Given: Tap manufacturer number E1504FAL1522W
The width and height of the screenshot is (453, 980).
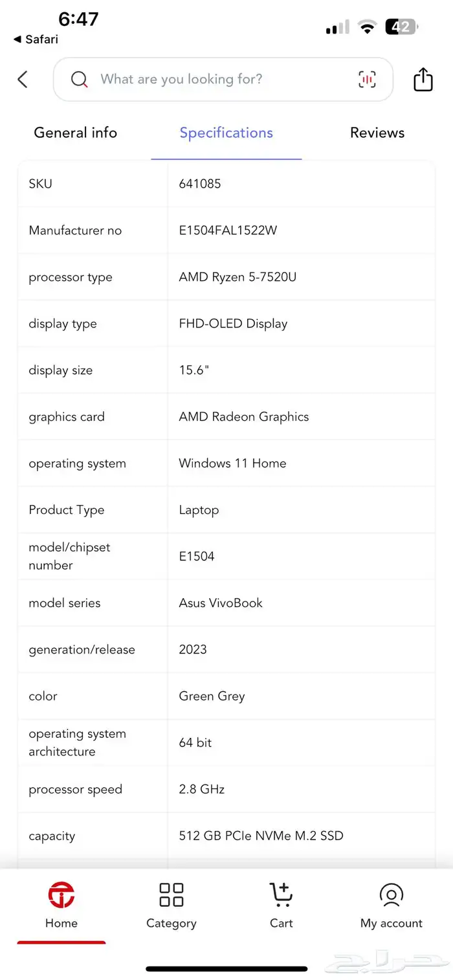Looking at the screenshot, I should (228, 230).
